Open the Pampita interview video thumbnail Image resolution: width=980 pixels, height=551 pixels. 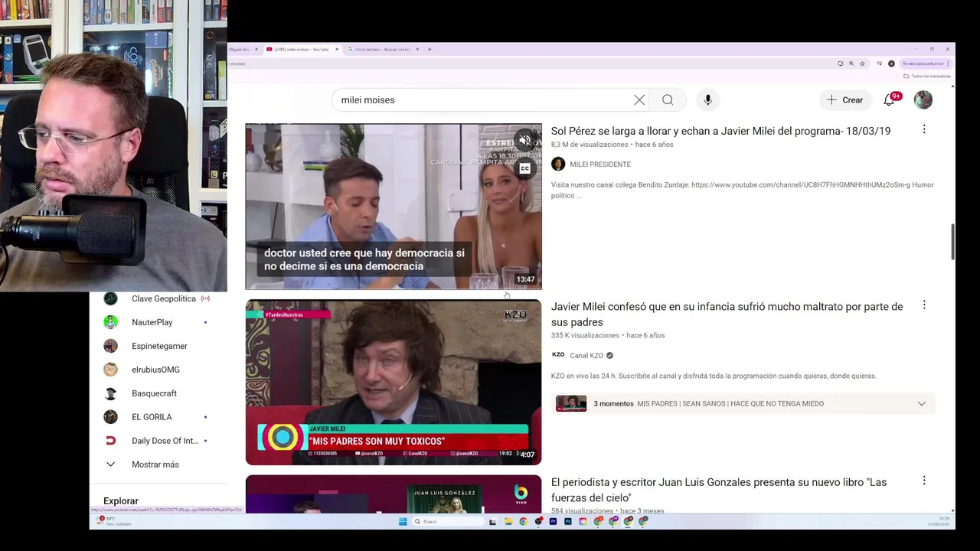click(x=394, y=207)
